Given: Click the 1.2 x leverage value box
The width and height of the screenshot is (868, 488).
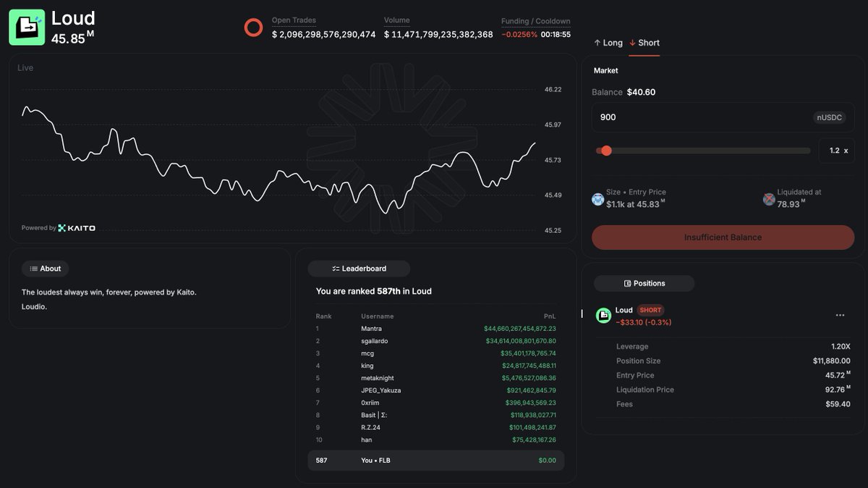Looking at the screenshot, I should tap(837, 151).
